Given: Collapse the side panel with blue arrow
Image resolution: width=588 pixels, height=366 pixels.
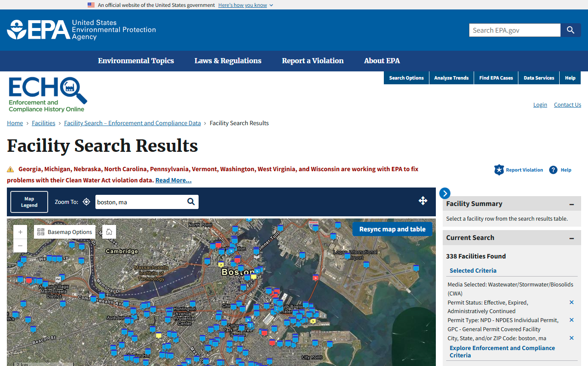Looking at the screenshot, I should 445,194.
